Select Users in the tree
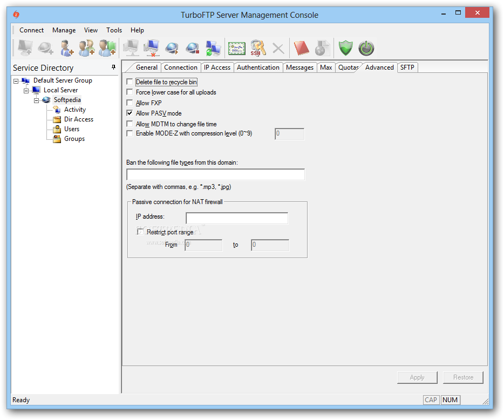This screenshot has height=420, width=504. [x=72, y=129]
